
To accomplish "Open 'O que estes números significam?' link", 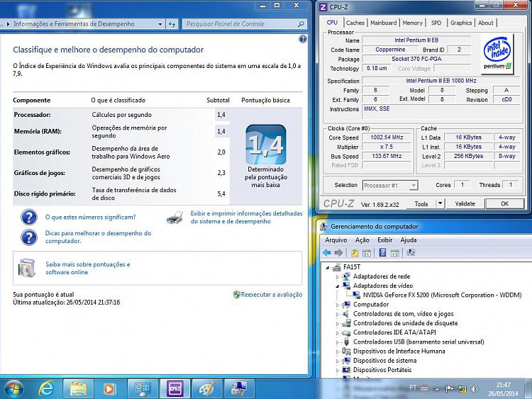I will tap(90, 217).
